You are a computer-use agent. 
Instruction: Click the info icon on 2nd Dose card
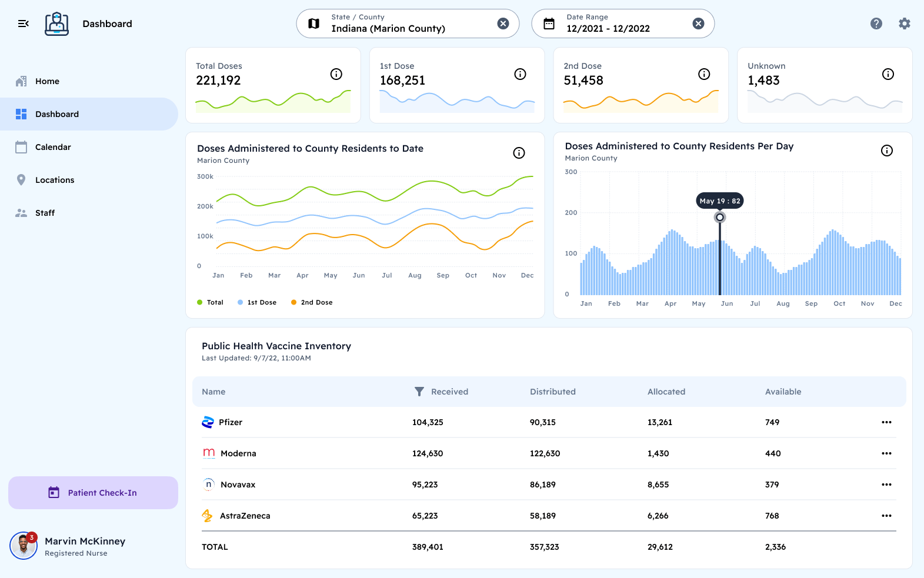click(703, 74)
